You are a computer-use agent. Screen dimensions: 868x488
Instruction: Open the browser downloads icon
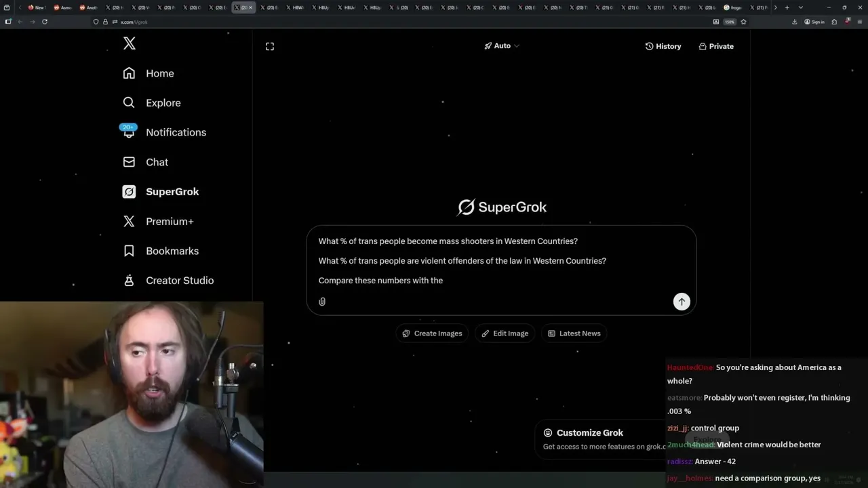pyautogui.click(x=795, y=22)
